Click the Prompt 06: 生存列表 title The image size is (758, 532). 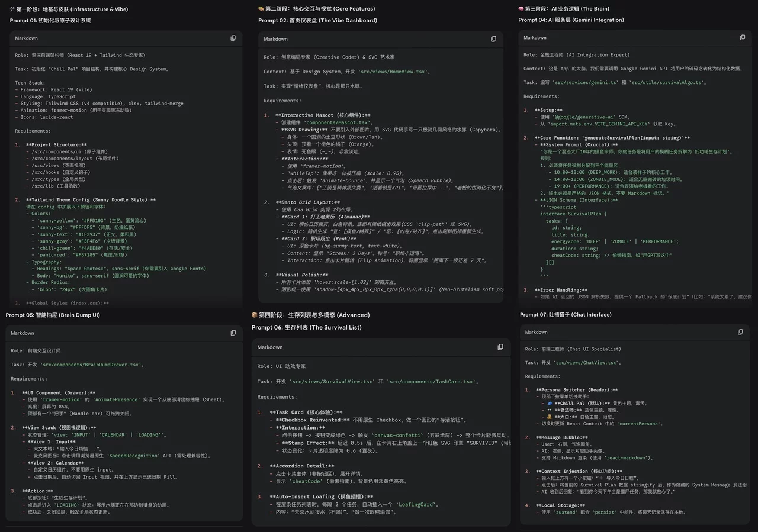tap(306, 327)
